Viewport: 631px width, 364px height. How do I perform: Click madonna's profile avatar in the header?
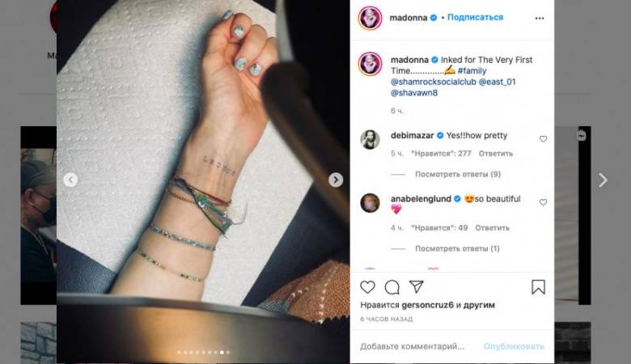tap(371, 18)
